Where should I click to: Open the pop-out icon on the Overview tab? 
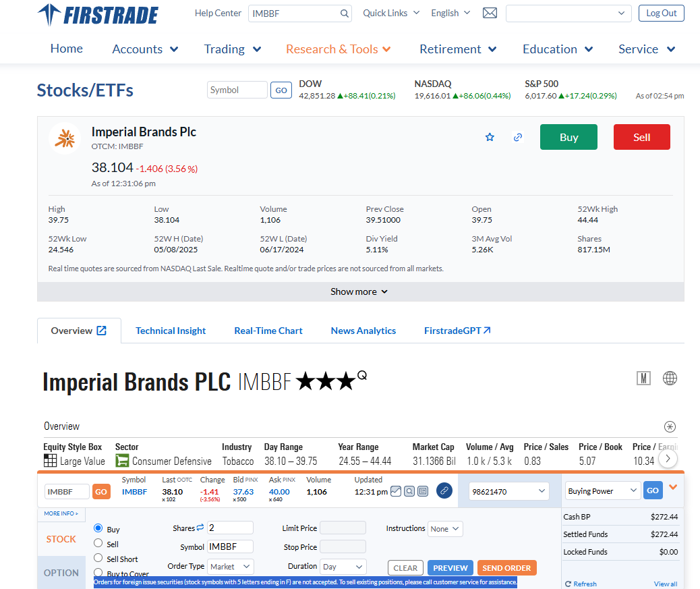tap(102, 331)
